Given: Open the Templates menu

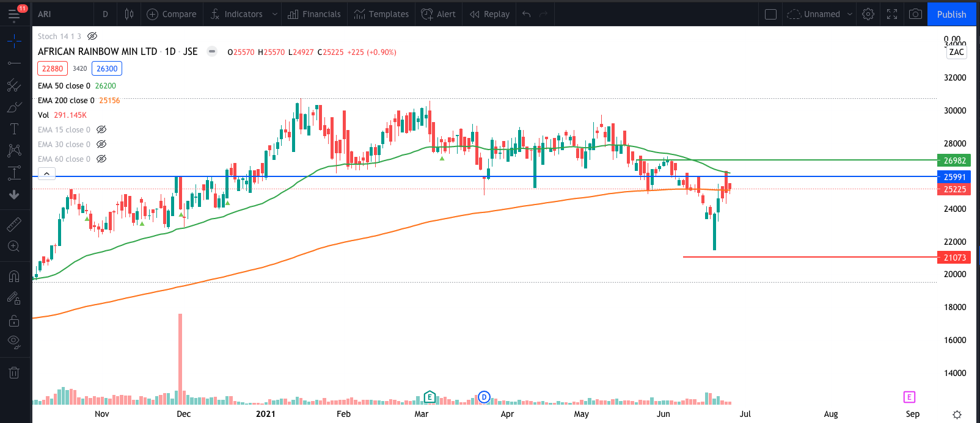Looking at the screenshot, I should (381, 14).
